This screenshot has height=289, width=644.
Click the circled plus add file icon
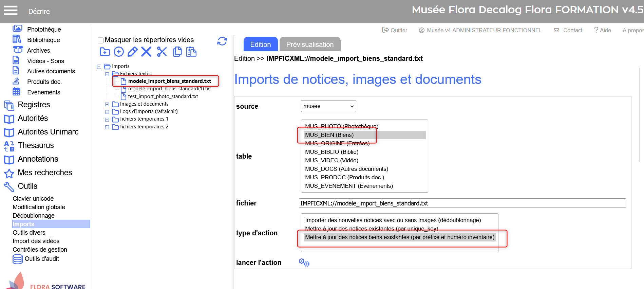119,52
